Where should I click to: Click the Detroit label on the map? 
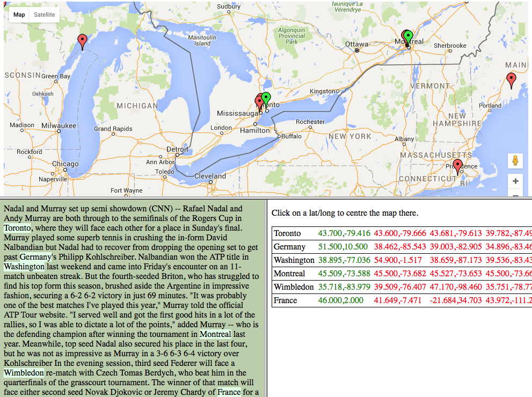click(177, 149)
